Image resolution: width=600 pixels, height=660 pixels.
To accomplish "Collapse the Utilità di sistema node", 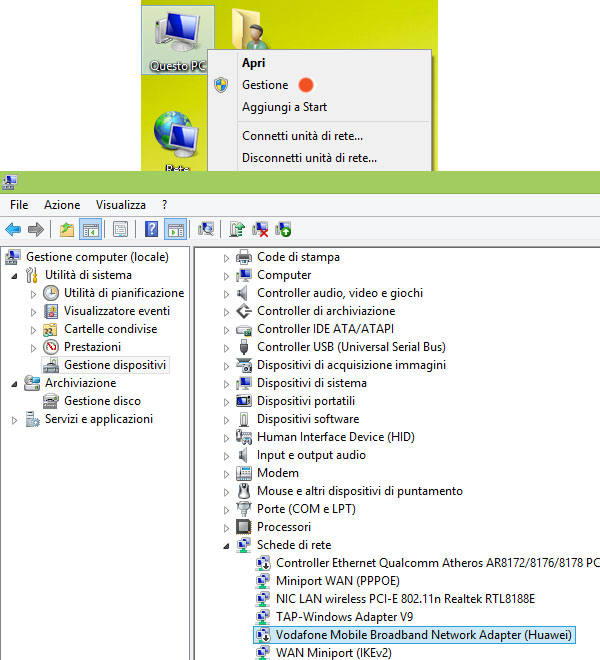I will point(14,275).
